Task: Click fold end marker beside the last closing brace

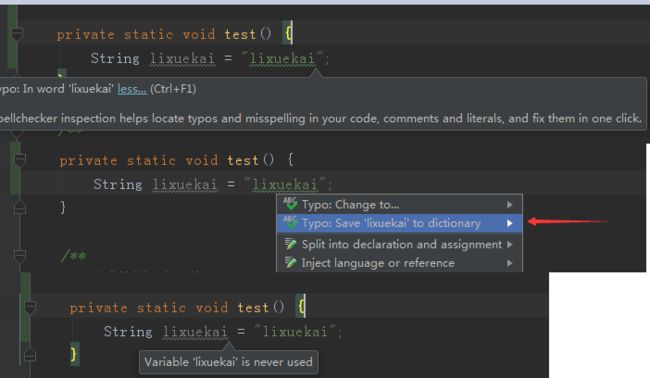Action: (x=29, y=355)
